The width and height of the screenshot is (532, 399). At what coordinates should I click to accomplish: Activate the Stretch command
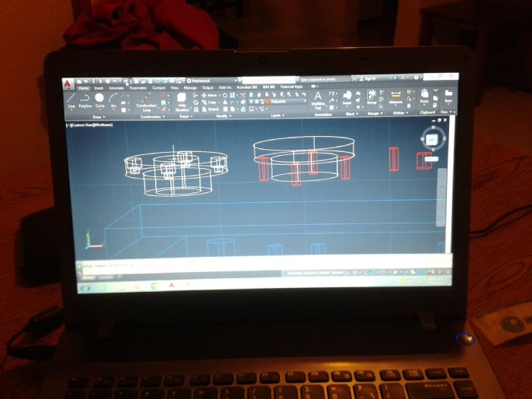tap(211, 109)
